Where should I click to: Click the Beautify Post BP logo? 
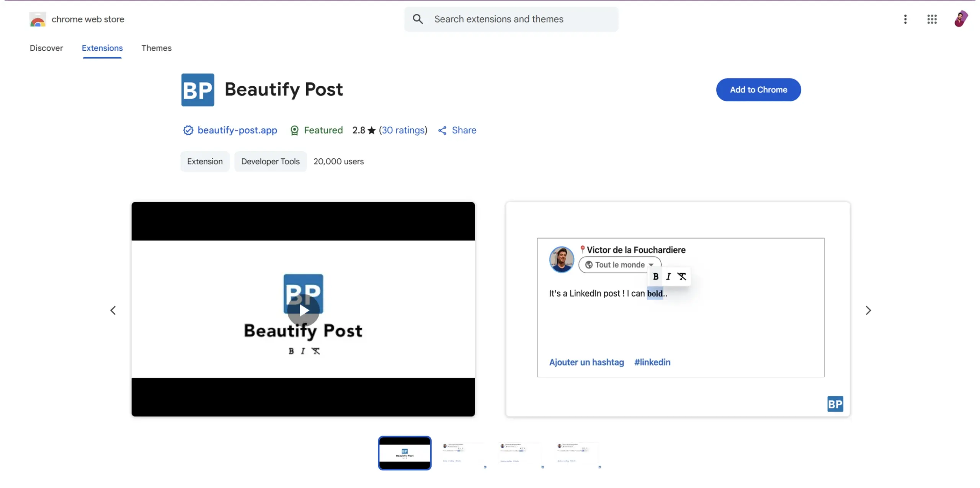pos(198,90)
